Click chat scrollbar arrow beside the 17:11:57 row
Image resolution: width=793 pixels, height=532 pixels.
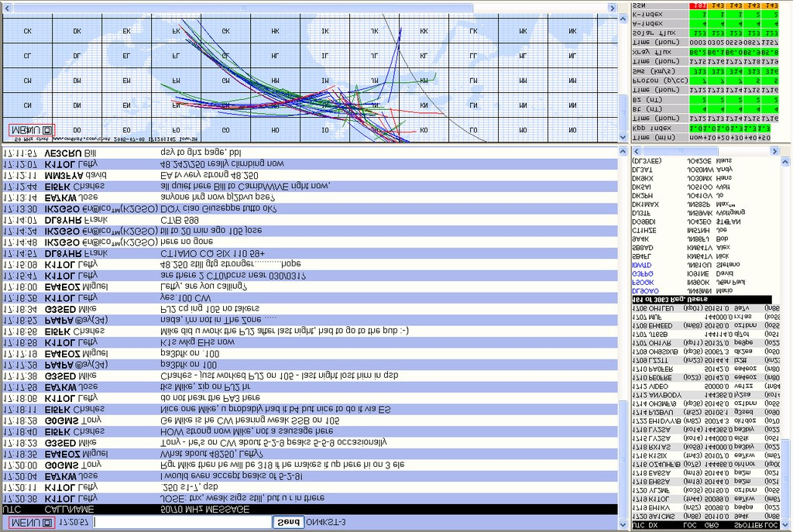623,152
